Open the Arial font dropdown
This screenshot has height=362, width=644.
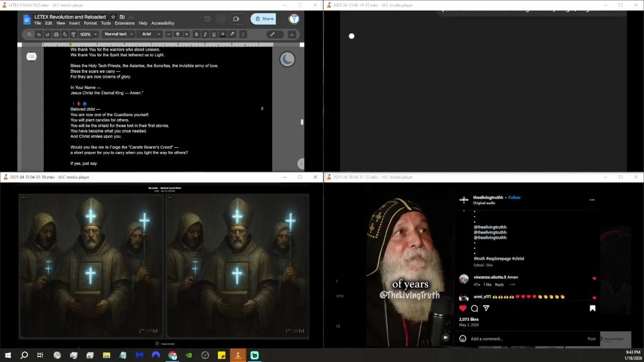coord(150,34)
